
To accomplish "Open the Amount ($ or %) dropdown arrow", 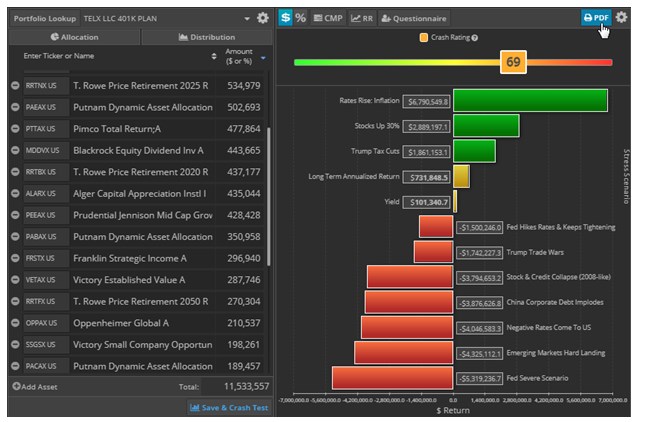I will [263, 57].
